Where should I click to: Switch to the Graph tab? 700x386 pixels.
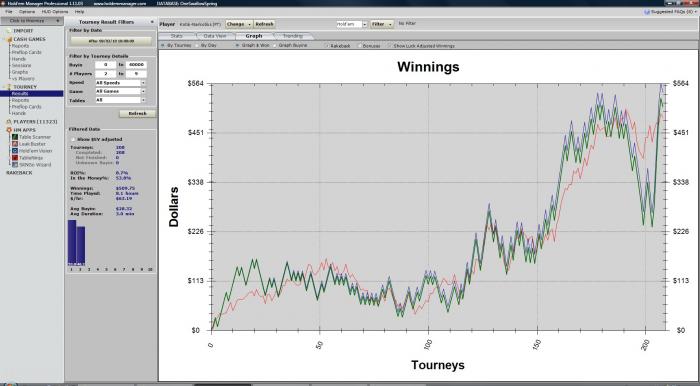click(254, 36)
